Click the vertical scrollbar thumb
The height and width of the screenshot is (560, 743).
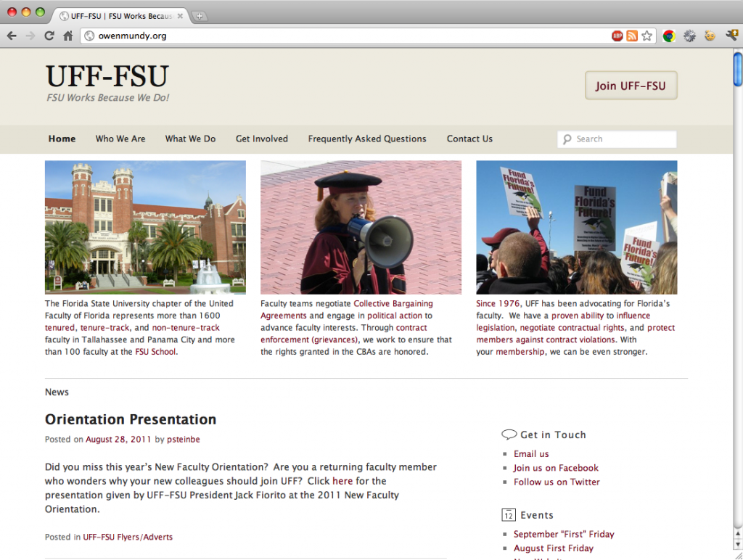[738, 69]
